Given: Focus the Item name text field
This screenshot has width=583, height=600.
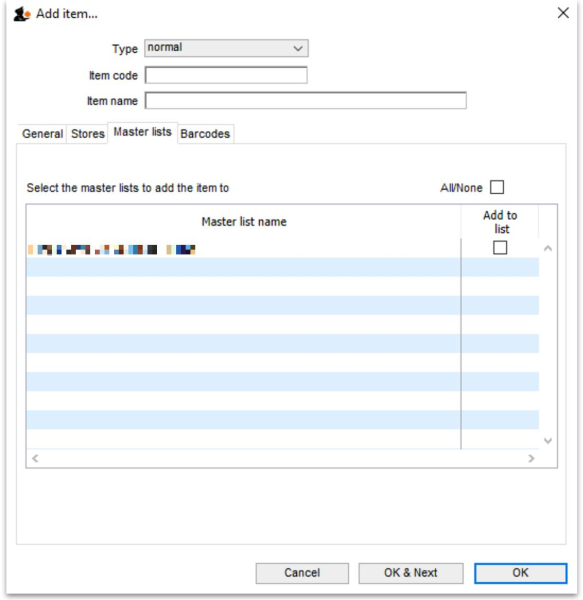Looking at the screenshot, I should coord(306,101).
